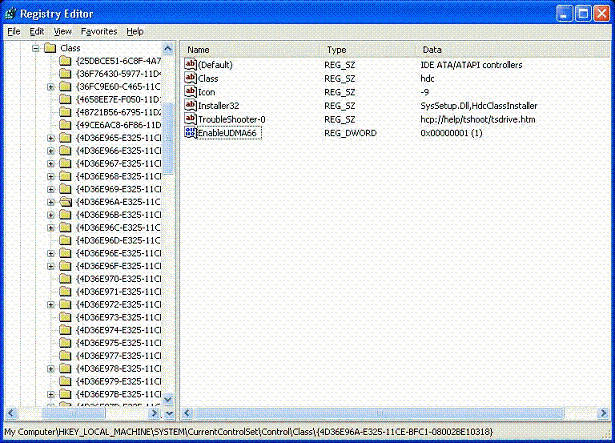Open the Edit menu
The height and width of the screenshot is (443, 615).
[37, 31]
